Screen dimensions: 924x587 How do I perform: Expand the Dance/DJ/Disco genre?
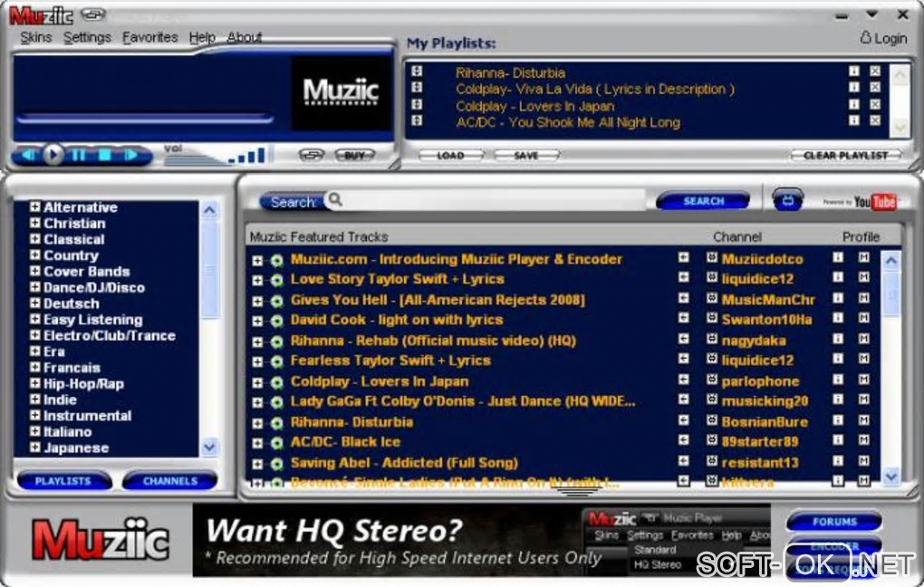point(34,287)
